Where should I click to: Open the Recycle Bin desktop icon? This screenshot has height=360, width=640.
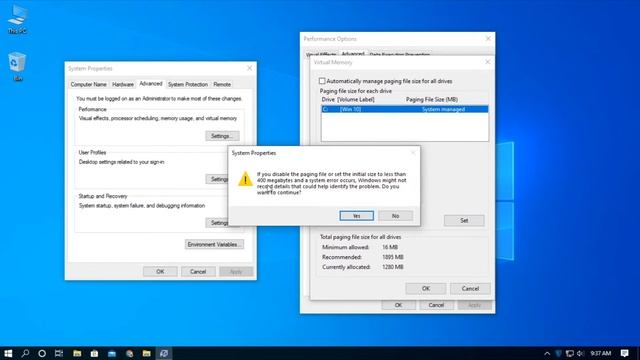tap(17, 66)
